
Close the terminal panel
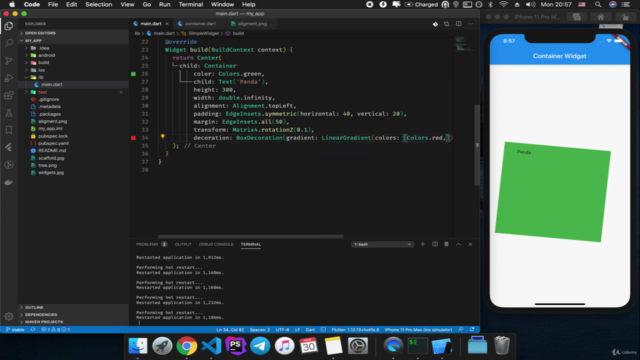pyautogui.click(x=470, y=244)
